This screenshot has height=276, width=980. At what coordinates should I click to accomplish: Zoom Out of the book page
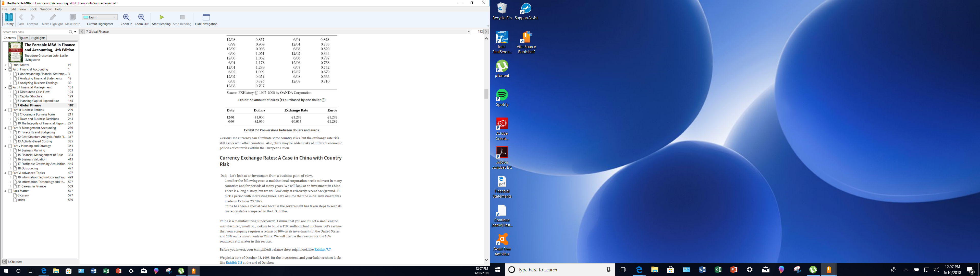[142, 19]
